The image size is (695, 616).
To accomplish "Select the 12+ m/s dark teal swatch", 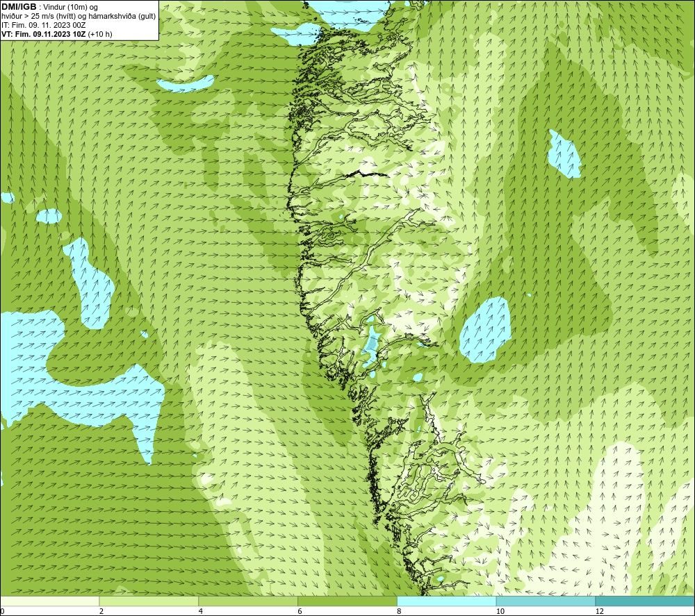I will coord(645,601).
